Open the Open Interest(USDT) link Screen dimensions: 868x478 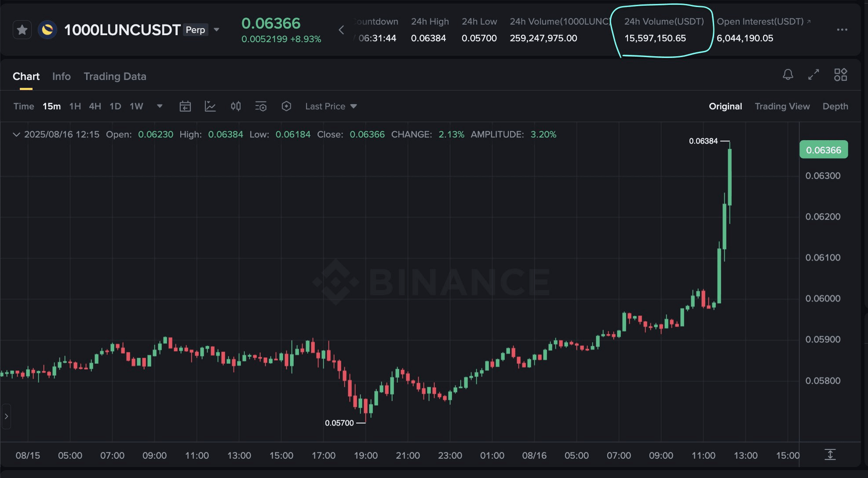763,22
